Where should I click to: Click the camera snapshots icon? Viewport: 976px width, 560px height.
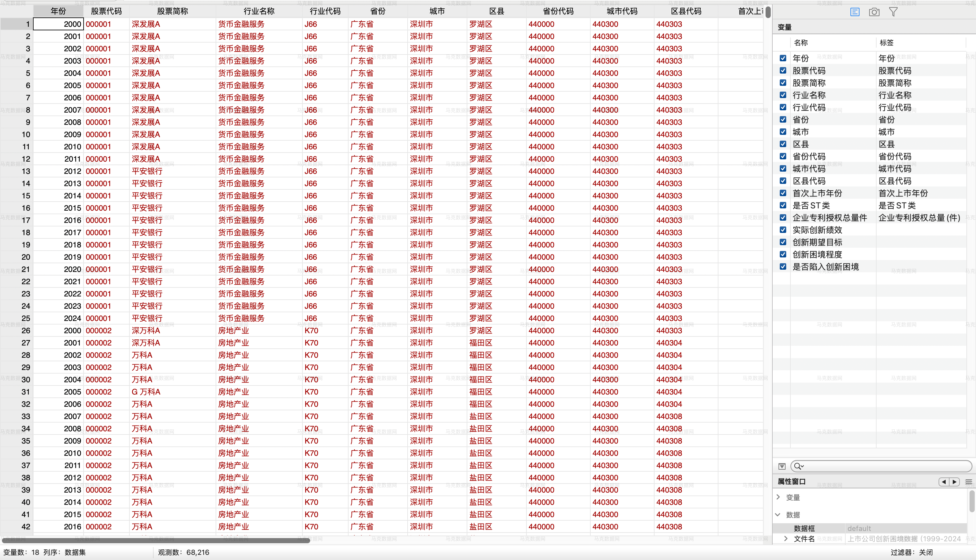tap(874, 12)
